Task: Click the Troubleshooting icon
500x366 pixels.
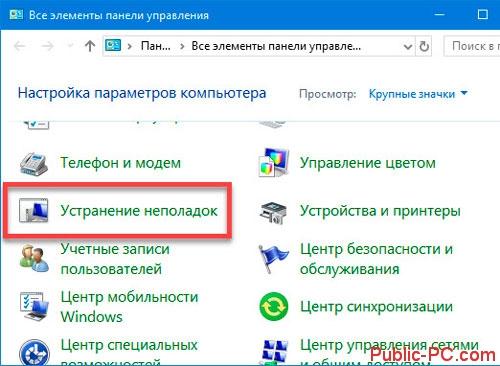Action: point(34,210)
